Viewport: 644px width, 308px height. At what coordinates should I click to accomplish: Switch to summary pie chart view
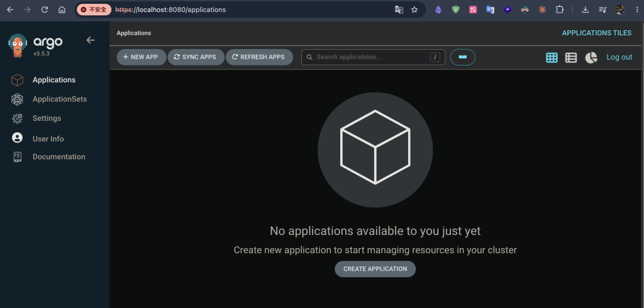point(591,57)
